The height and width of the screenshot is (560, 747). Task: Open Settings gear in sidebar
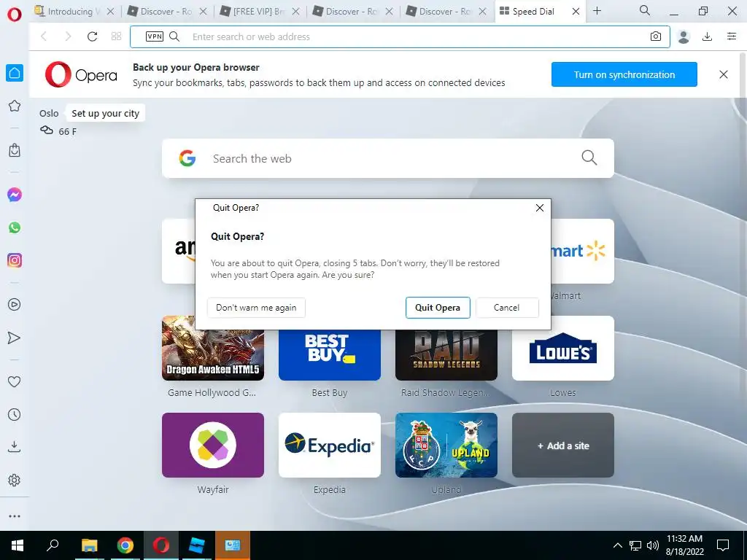tap(15, 480)
